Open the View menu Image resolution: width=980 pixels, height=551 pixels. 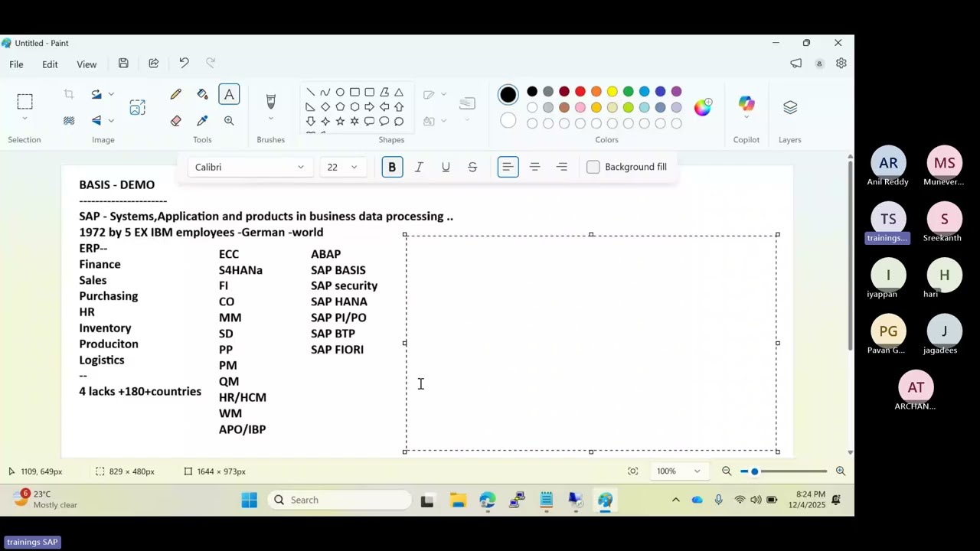(87, 64)
